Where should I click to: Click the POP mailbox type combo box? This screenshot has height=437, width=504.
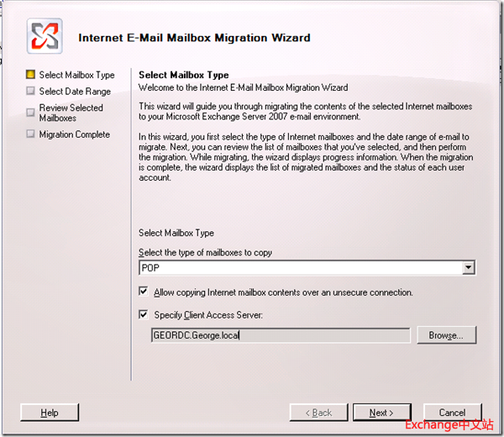click(x=300, y=268)
